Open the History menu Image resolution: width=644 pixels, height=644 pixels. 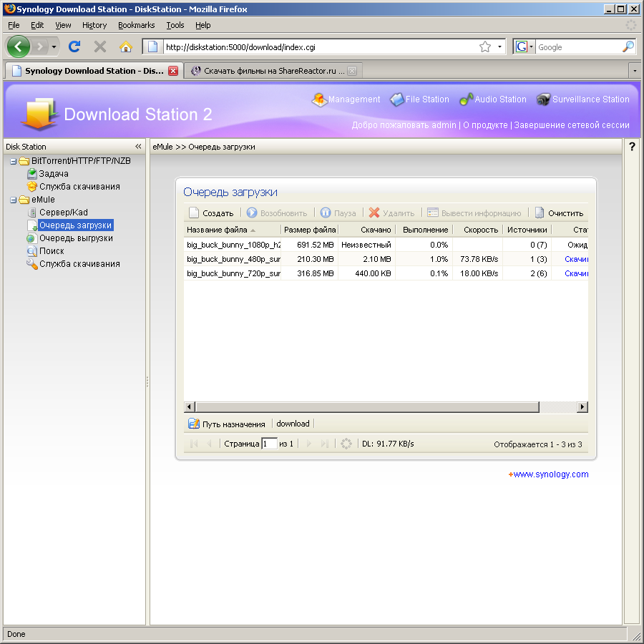point(94,25)
